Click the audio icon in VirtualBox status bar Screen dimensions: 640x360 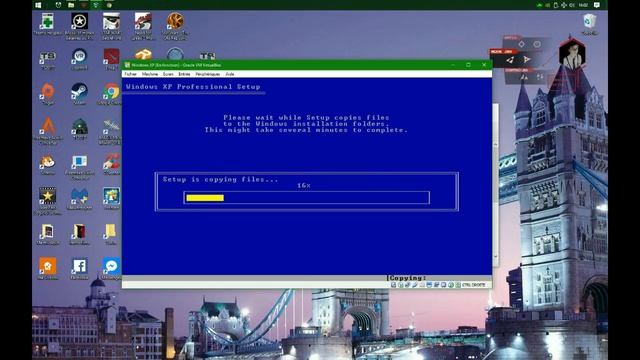tap(408, 284)
